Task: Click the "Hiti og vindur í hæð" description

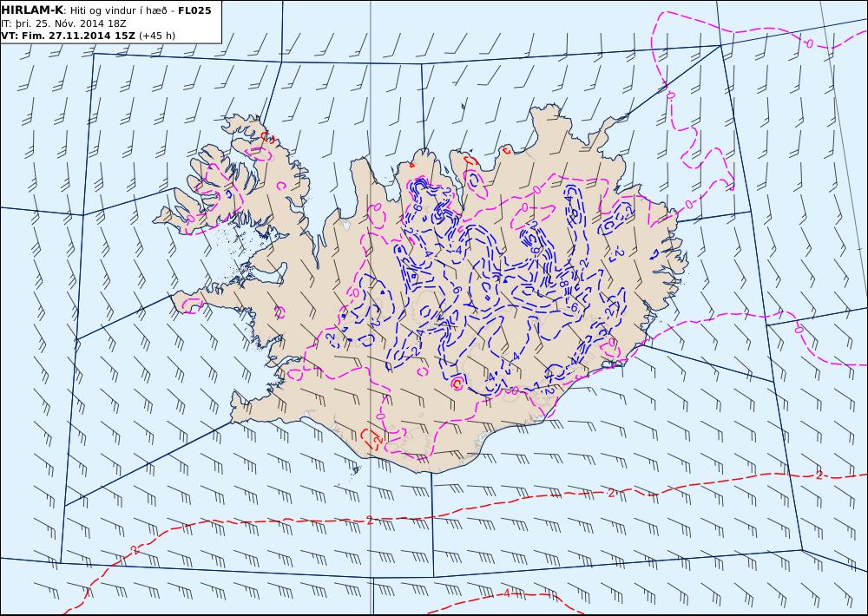Action: point(118,11)
